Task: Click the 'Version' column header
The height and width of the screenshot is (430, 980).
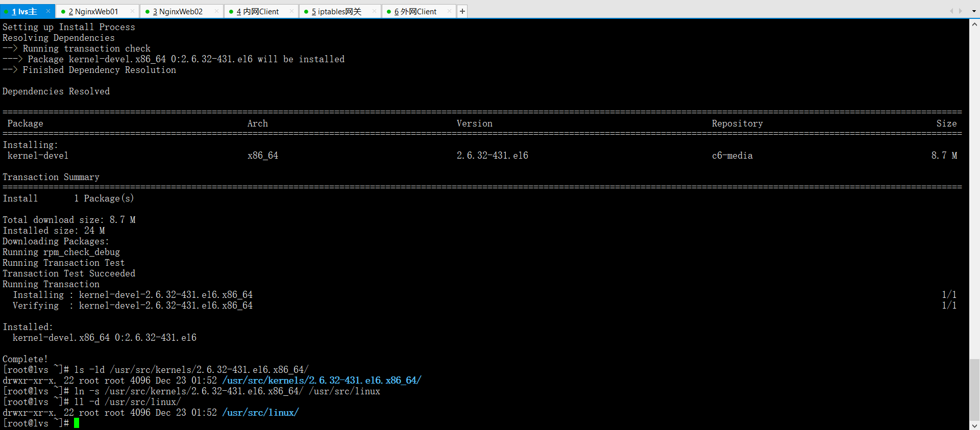Action: tap(474, 123)
